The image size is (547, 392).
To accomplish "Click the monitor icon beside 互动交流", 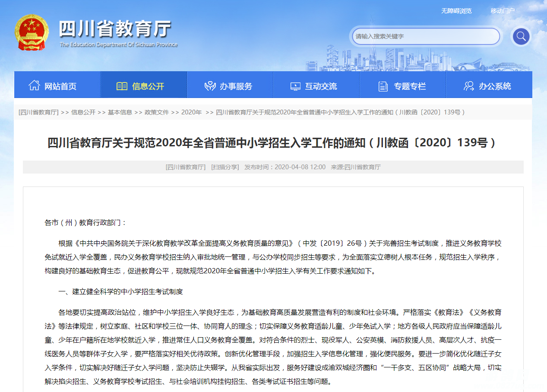I will pos(295,86).
